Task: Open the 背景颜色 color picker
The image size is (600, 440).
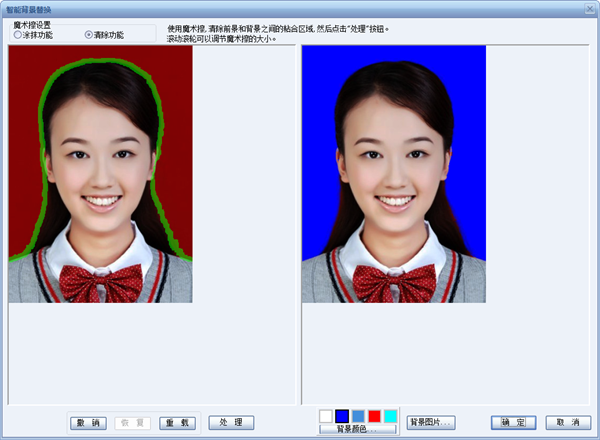Action: pos(357,429)
